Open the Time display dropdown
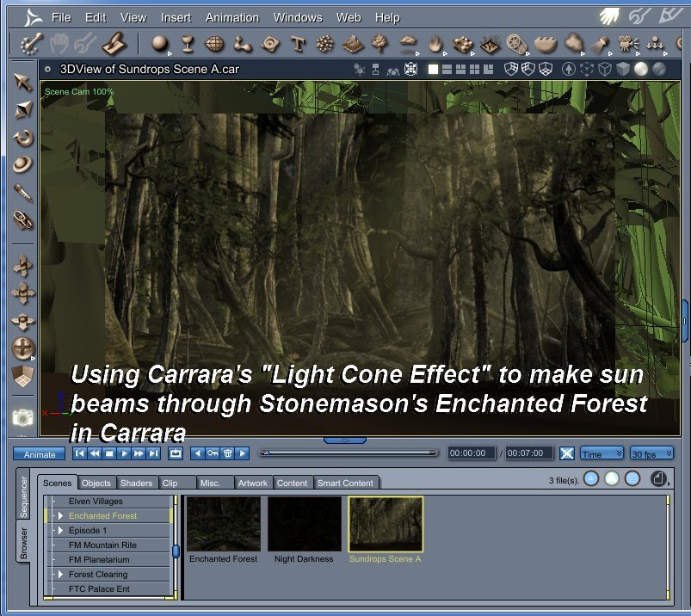 (602, 453)
